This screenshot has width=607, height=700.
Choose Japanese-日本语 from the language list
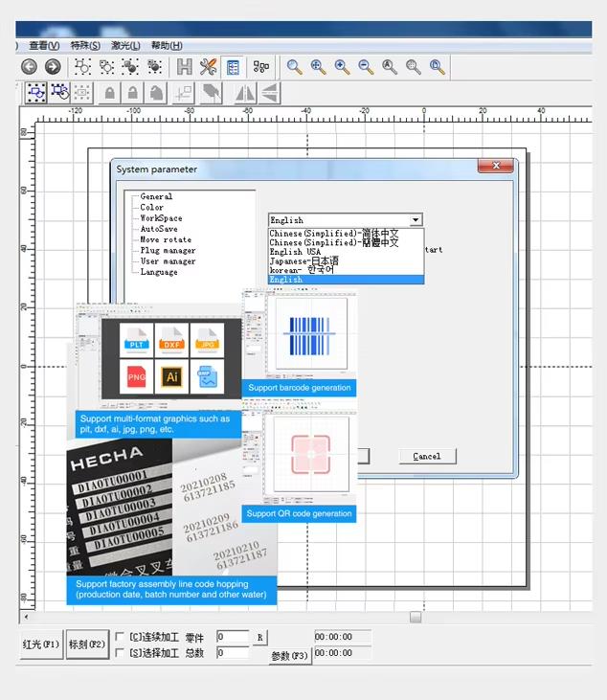(x=303, y=260)
